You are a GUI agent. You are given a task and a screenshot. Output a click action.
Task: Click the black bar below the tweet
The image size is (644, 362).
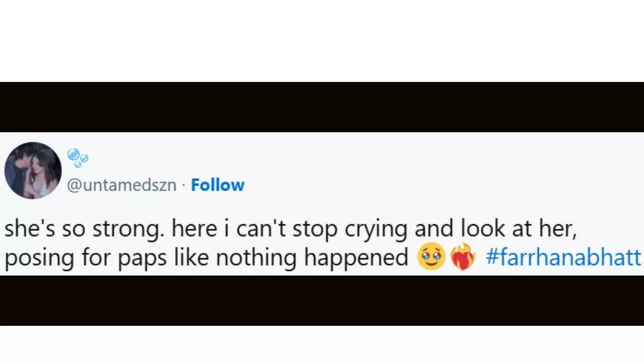click(x=322, y=300)
